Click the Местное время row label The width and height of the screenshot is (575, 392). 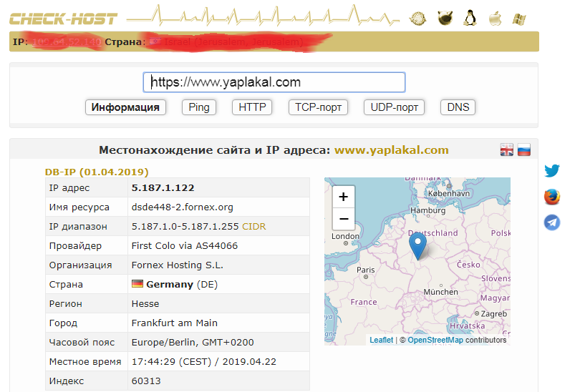coord(85,362)
